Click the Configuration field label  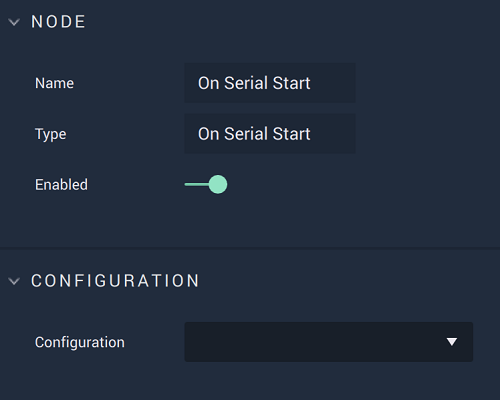click(x=80, y=343)
